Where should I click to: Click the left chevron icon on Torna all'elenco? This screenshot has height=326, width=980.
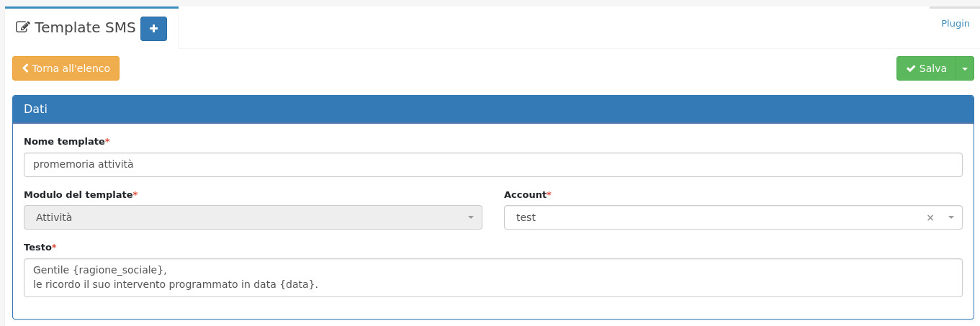tap(26, 68)
